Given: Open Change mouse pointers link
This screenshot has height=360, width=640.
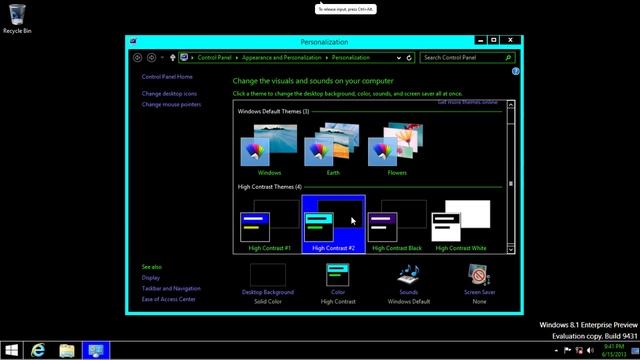Looking at the screenshot, I should coord(171,104).
